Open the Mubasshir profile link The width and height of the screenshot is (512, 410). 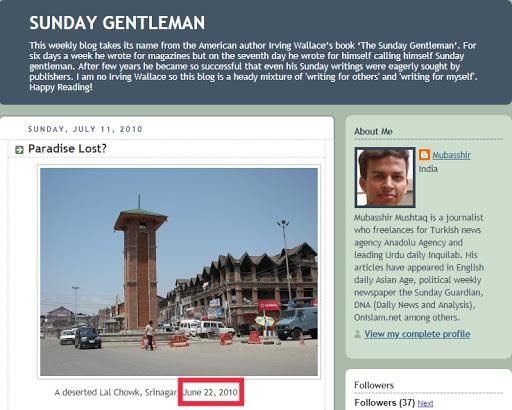(x=451, y=155)
